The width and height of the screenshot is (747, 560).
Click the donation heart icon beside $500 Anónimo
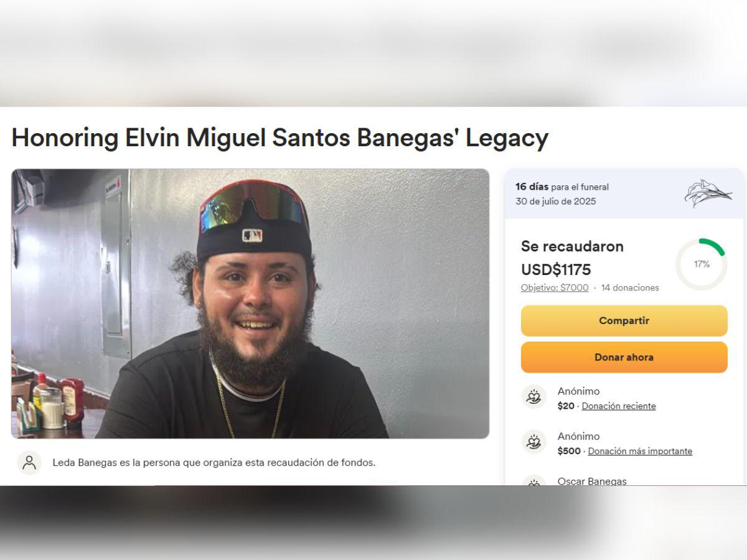click(x=533, y=442)
